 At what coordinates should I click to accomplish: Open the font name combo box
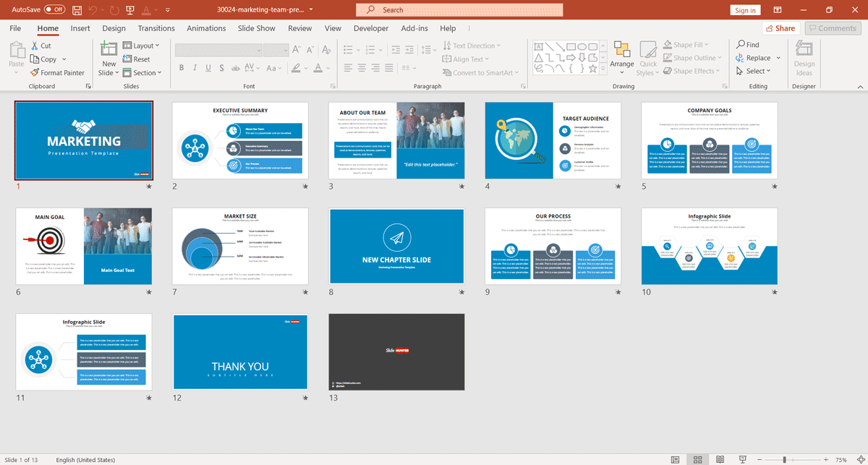[218, 50]
